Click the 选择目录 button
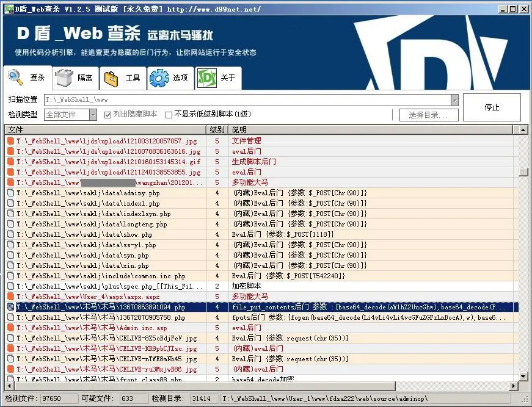Screen dimensions: 532x407 428,115
